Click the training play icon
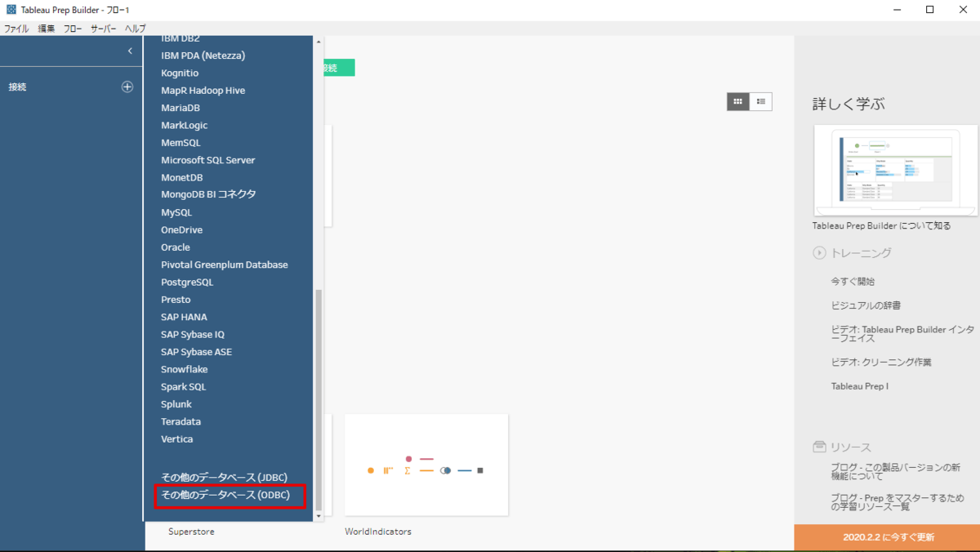The height and width of the screenshot is (552, 980). click(819, 253)
